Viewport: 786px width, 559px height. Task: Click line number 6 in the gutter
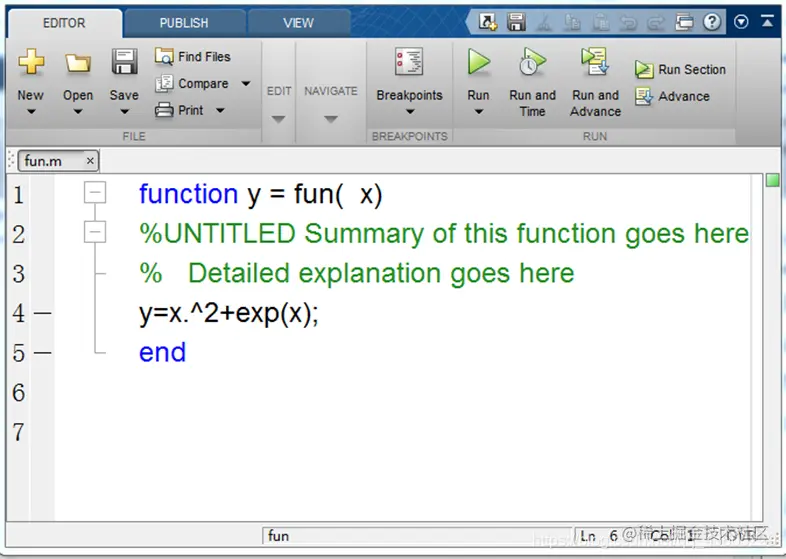point(19,393)
